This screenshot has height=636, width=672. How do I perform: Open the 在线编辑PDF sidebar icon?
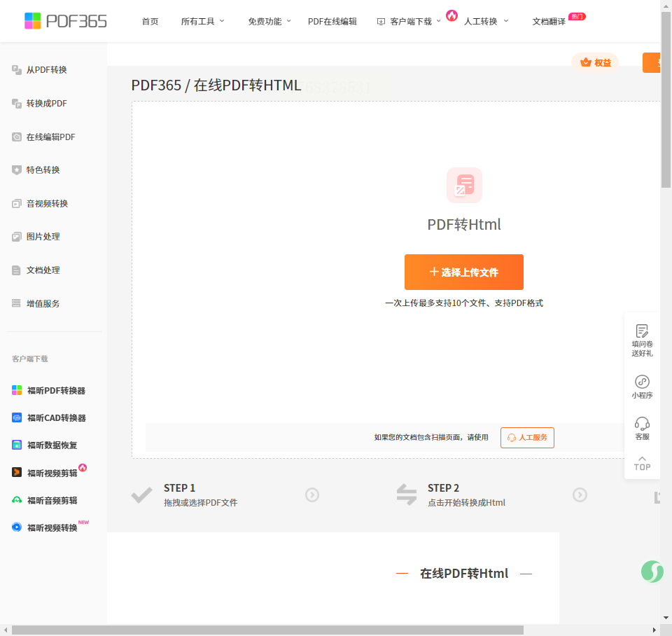coord(17,137)
